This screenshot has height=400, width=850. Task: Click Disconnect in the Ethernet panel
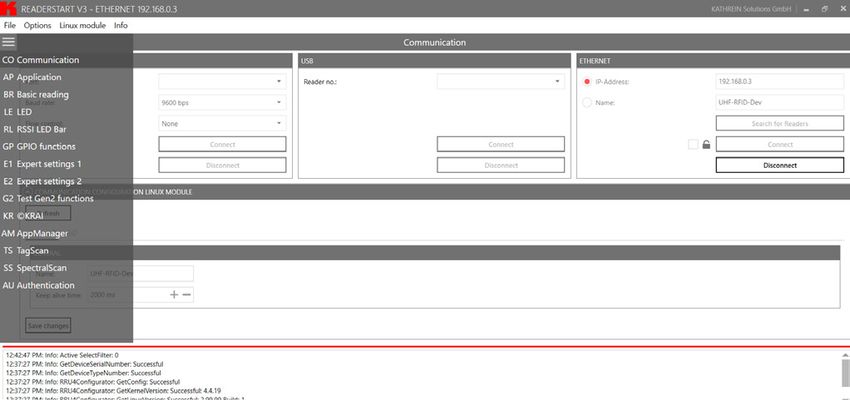(780, 165)
